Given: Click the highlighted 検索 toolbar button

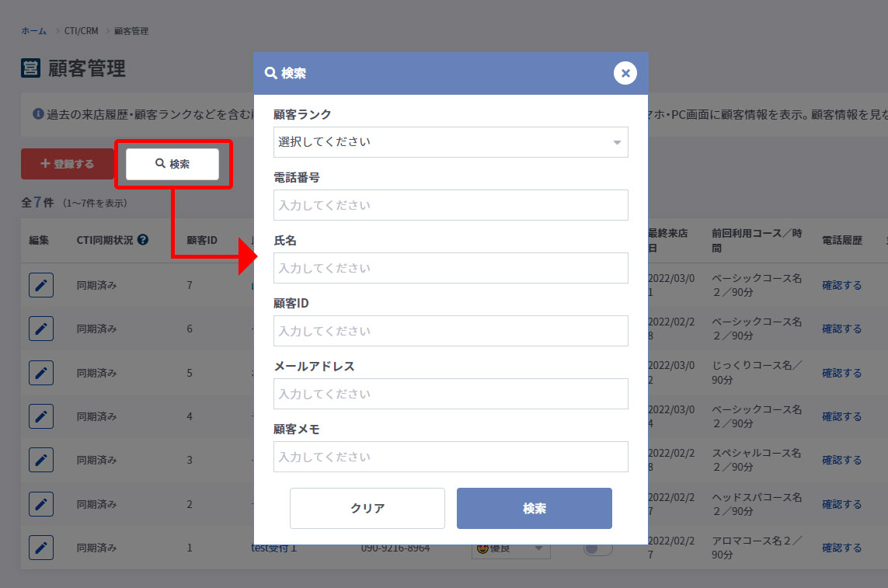Looking at the screenshot, I should point(172,164).
